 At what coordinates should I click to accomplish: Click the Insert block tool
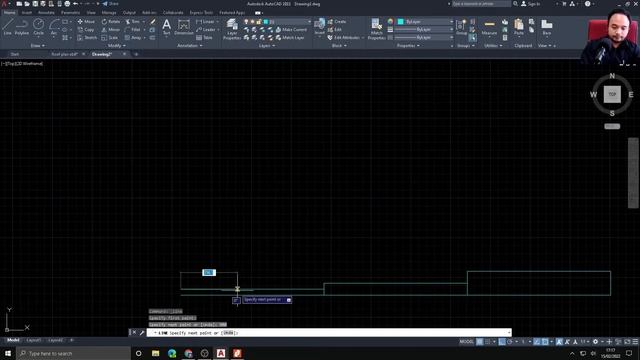320,27
